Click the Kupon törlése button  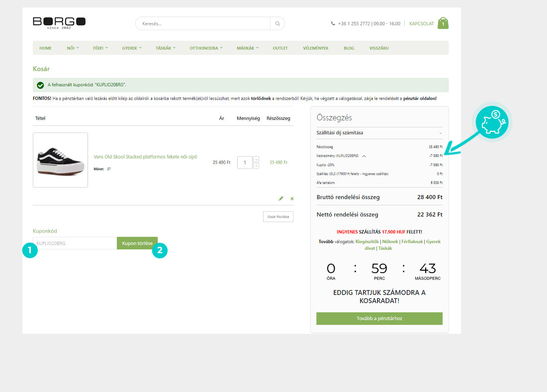(137, 243)
